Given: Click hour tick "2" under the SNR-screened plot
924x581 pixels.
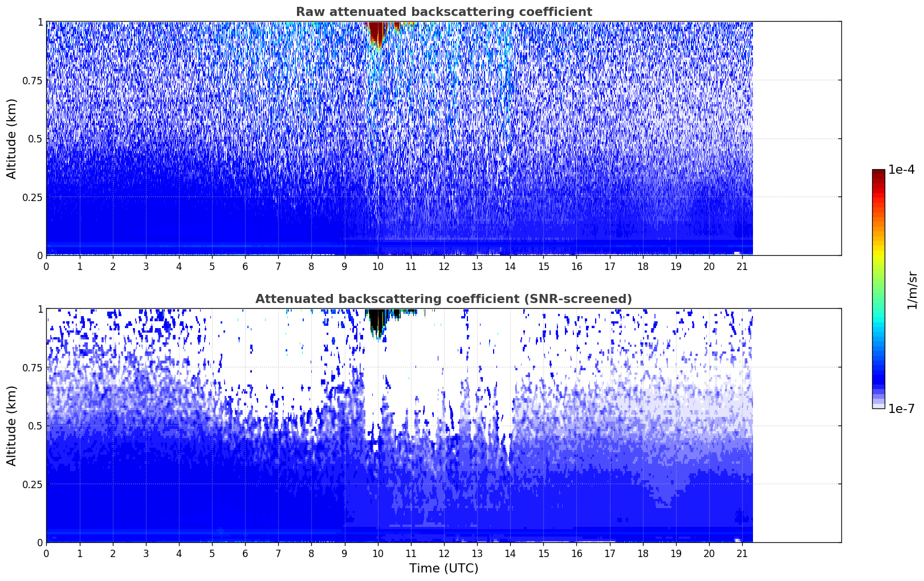Looking at the screenshot, I should [113, 554].
